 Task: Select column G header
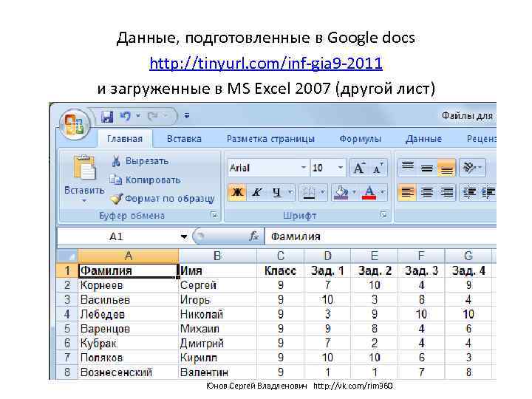468,256
